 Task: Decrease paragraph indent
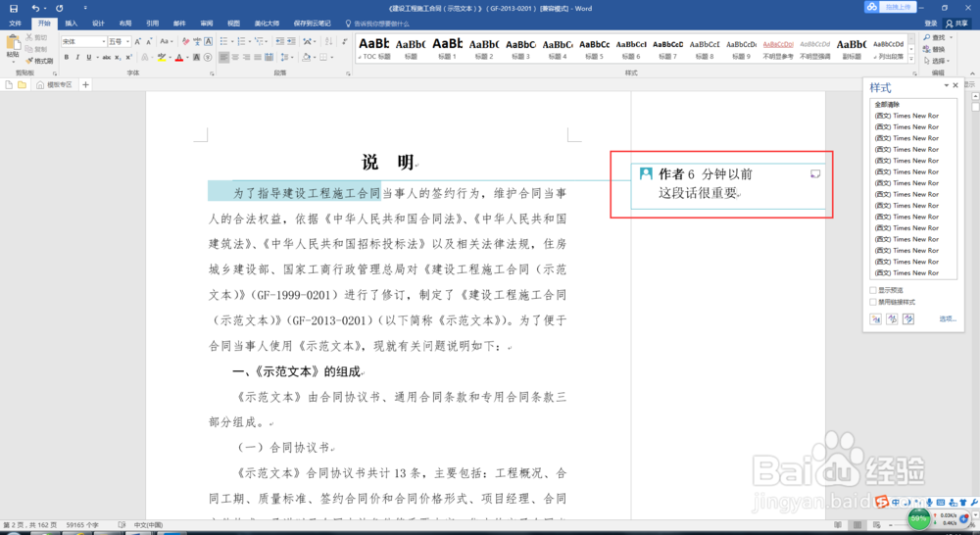point(279,41)
